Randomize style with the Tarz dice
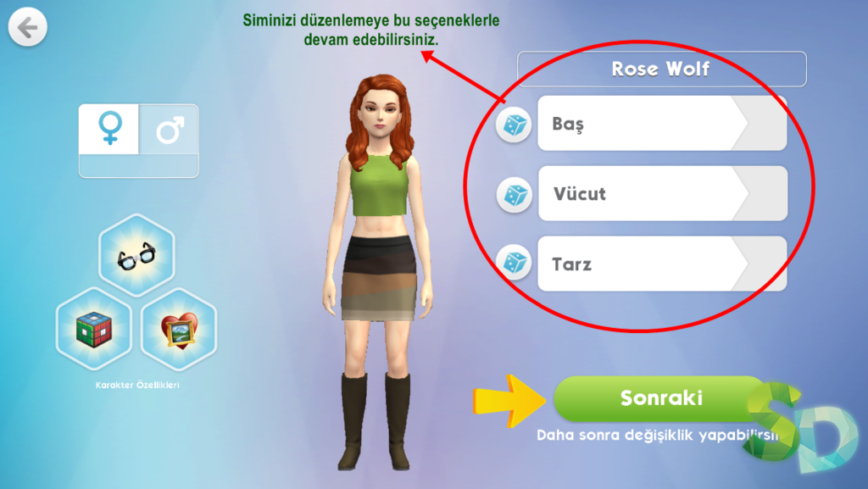This screenshot has width=868, height=489. click(514, 263)
